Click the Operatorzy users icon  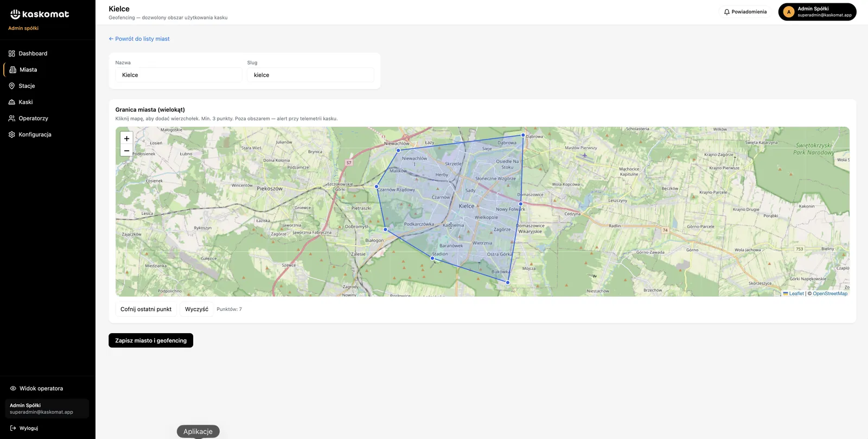click(12, 118)
